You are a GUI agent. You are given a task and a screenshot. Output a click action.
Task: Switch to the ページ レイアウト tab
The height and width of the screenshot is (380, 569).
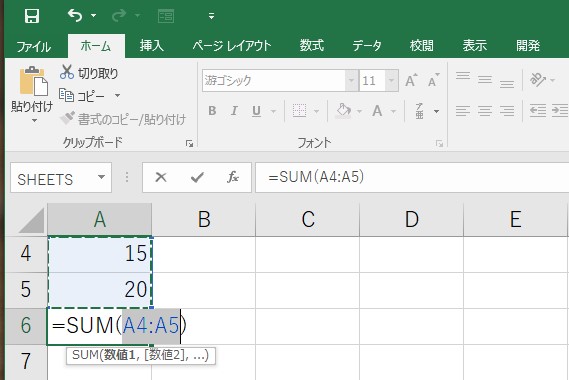tap(232, 46)
